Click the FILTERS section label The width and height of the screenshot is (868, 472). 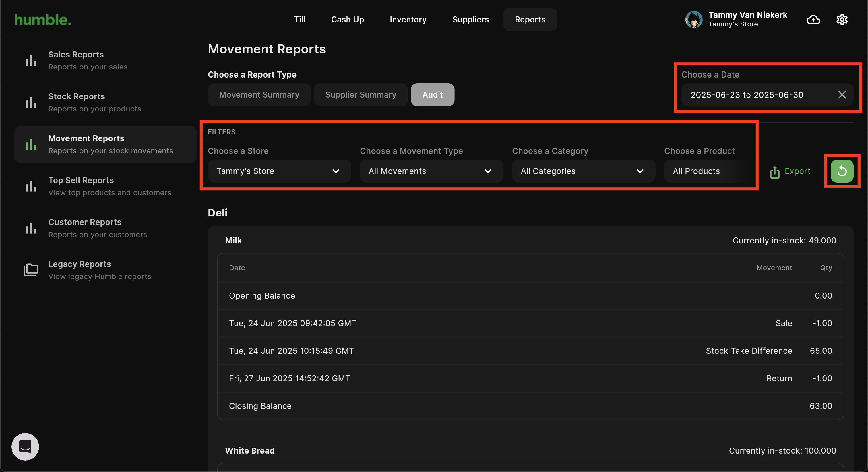[x=222, y=132]
